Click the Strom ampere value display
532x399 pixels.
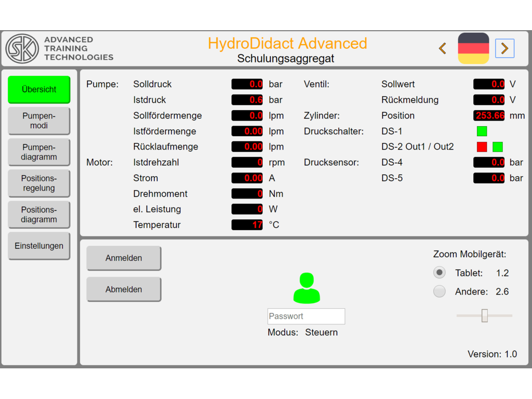(247, 178)
